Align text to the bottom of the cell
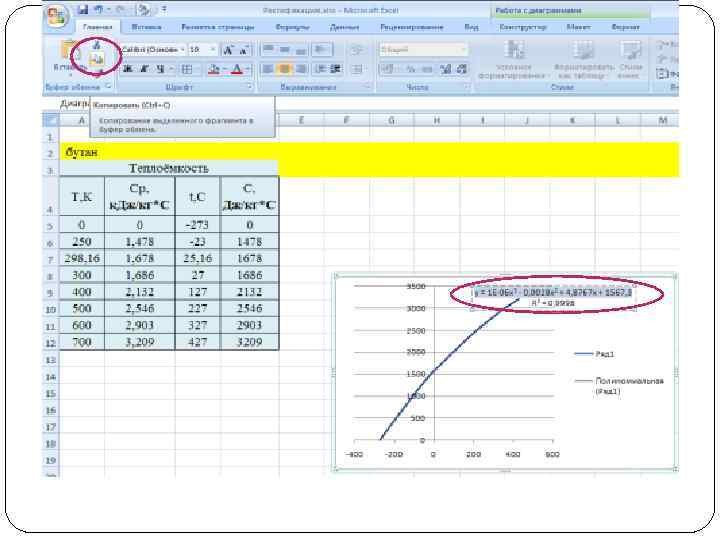Viewport: 720px width, 540px height. pos(301,50)
